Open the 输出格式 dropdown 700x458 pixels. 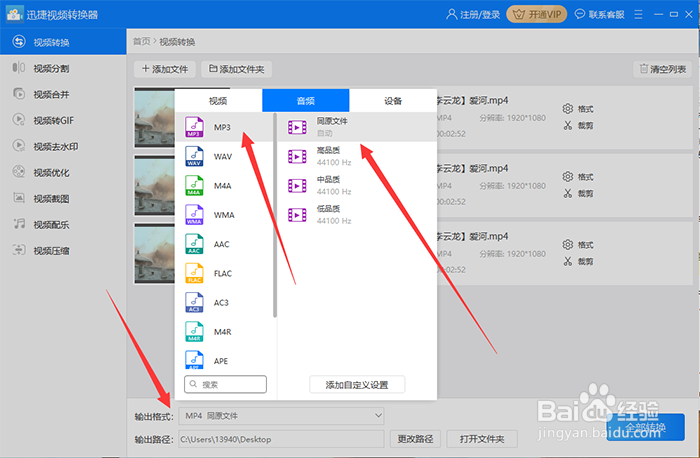click(281, 416)
